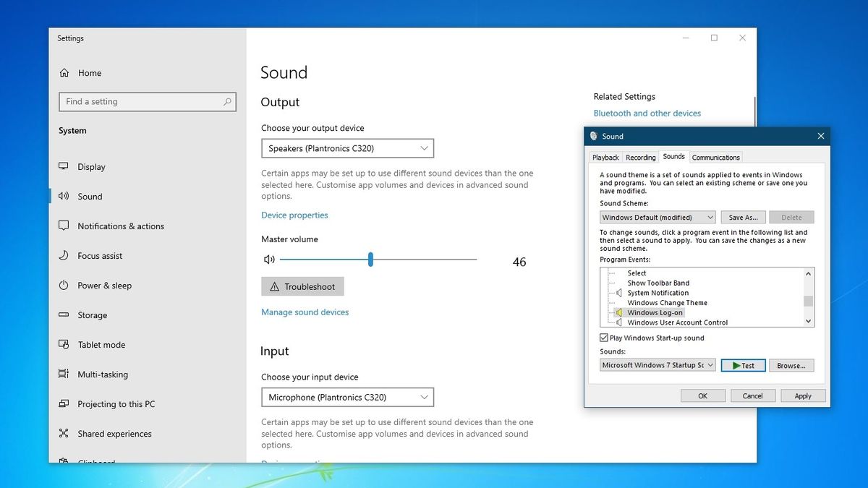Select the Storage sidebar icon
The width and height of the screenshot is (868, 488).
(64, 314)
